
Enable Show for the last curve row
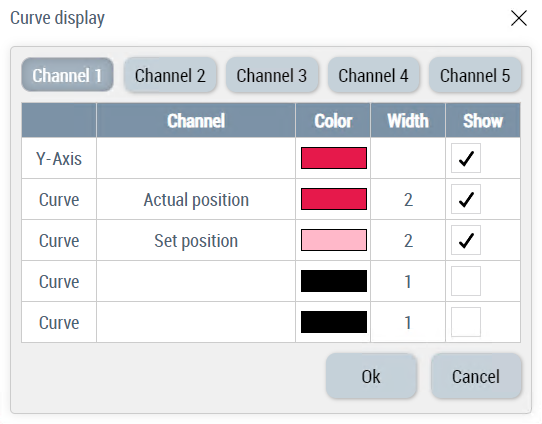[466, 322]
